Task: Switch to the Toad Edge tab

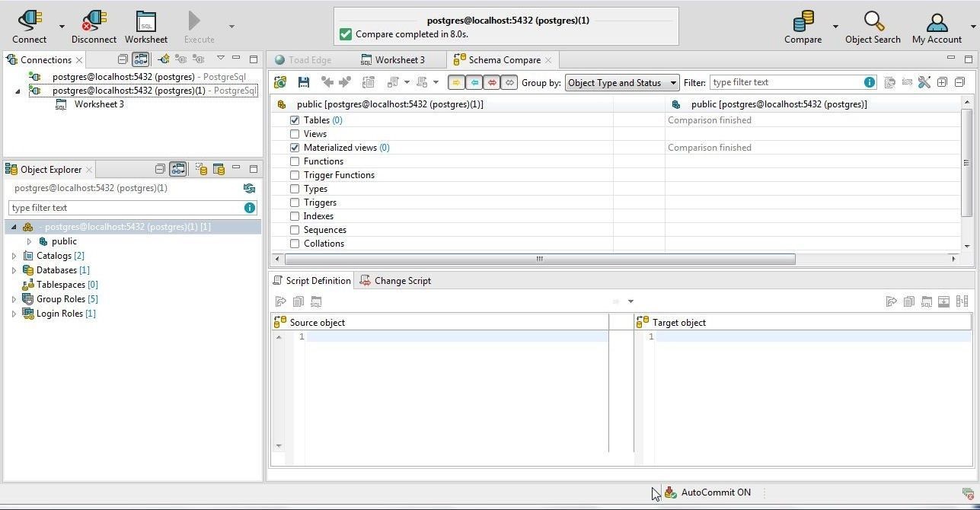Action: pos(303,60)
